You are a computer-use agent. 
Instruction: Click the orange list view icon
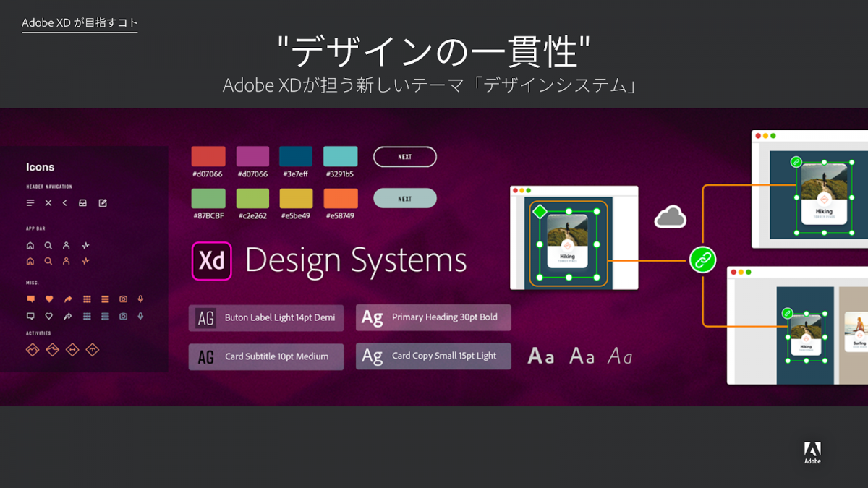[x=105, y=299]
